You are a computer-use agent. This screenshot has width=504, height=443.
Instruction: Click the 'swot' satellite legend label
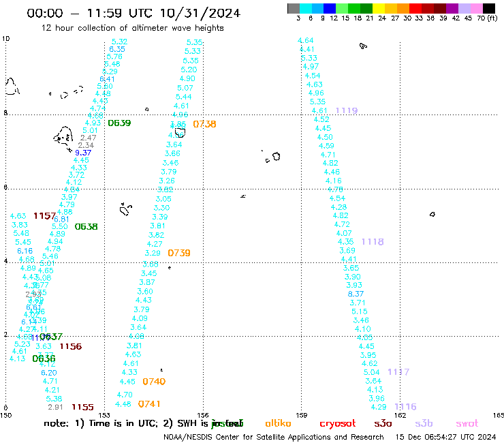[x=467, y=424]
